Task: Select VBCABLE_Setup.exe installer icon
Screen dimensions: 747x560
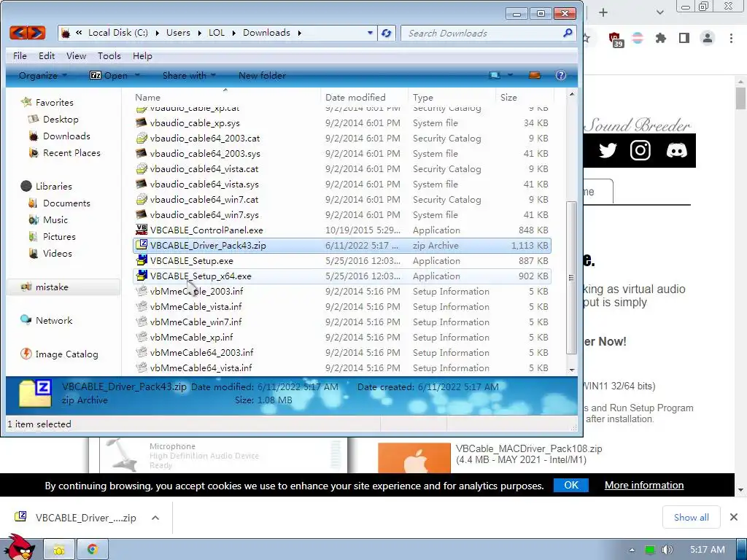Action: pyautogui.click(x=142, y=260)
